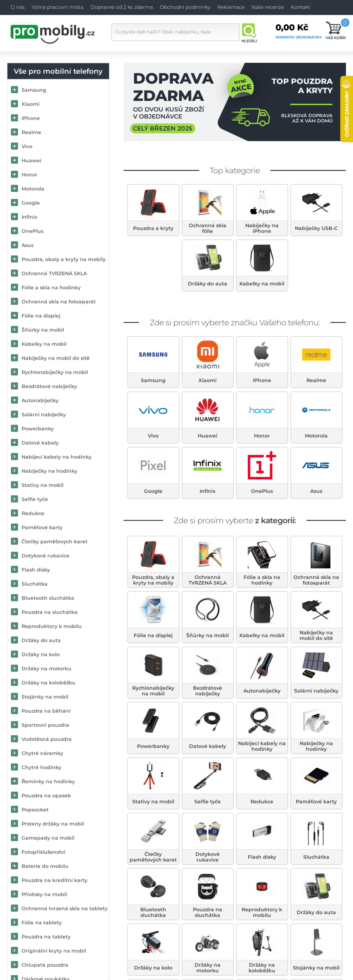Image resolution: width=353 pixels, height=980 pixels.
Task: Open Fotopříslušenství in the sidebar
Action: 44,852
